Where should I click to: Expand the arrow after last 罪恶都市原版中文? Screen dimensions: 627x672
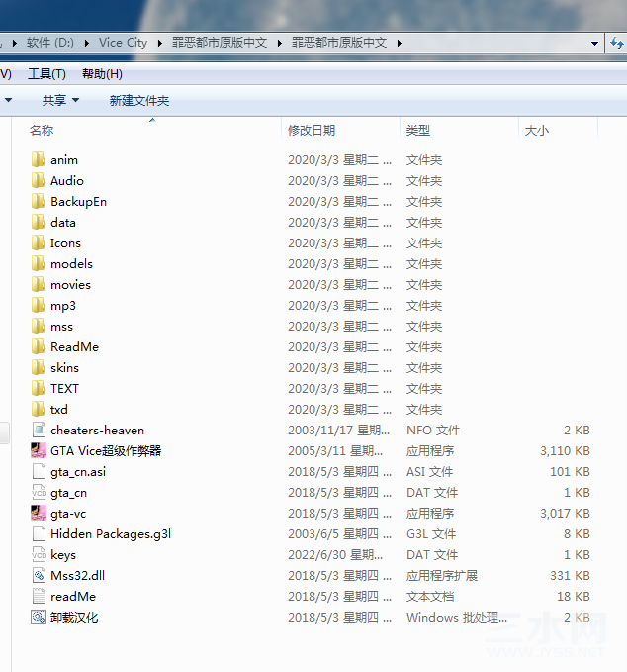point(400,43)
